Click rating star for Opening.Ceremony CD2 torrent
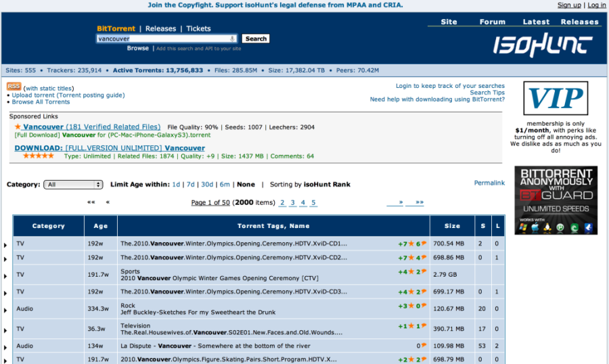609x364 pixels. pyautogui.click(x=411, y=258)
